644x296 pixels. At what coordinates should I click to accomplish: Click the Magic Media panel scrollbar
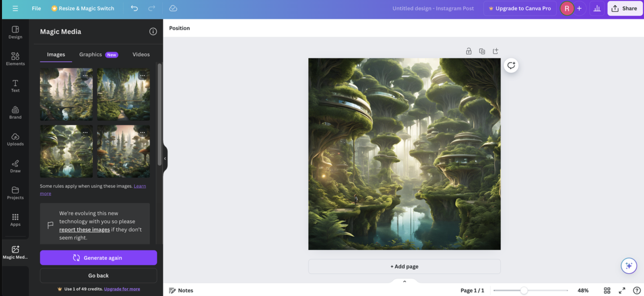[x=159, y=115]
